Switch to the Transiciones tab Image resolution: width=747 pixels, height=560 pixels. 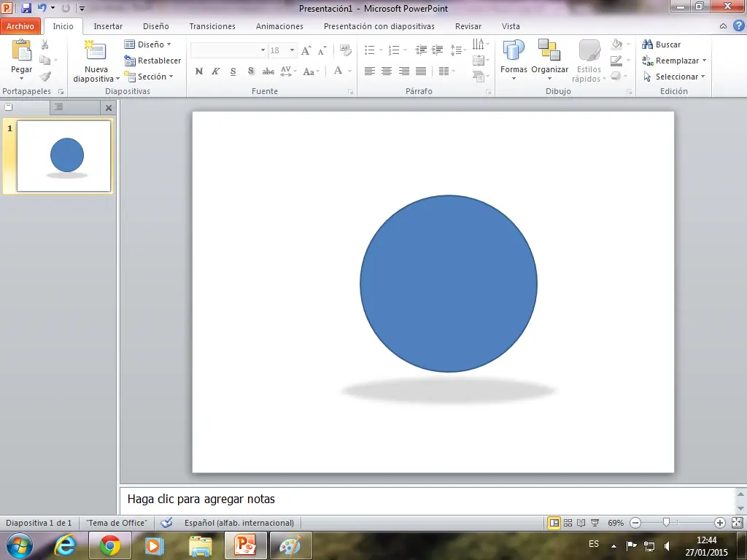[x=212, y=26]
